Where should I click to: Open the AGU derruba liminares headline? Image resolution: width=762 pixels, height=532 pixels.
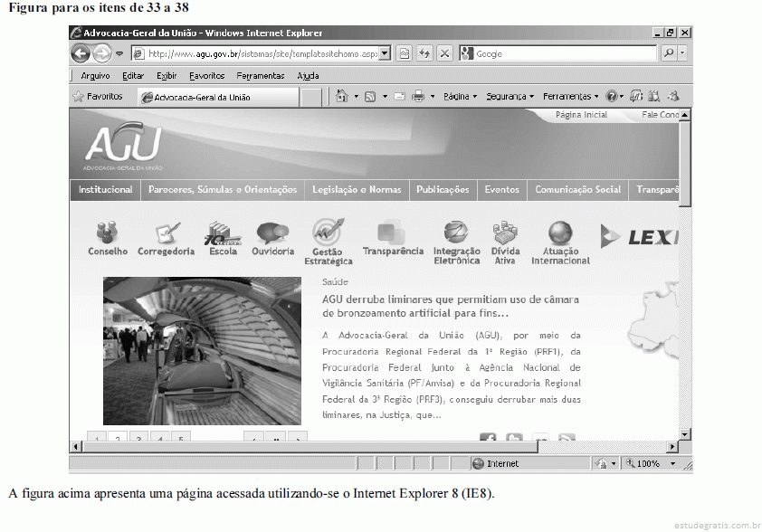[x=451, y=306]
